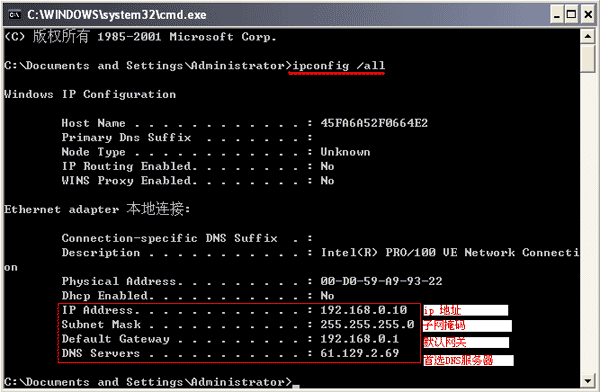This screenshot has width=600, height=392.
Task: Click the scrollbar down arrow
Action: (587, 381)
